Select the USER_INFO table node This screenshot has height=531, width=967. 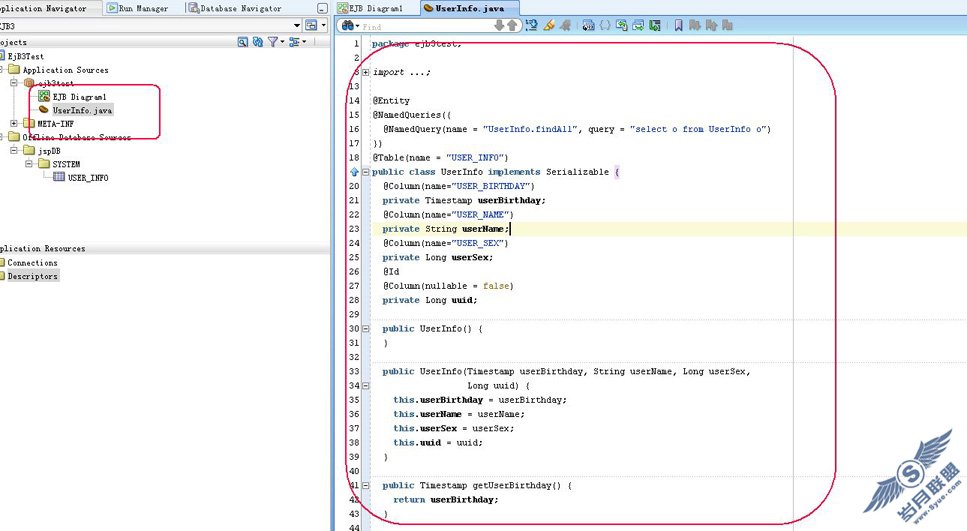88,178
